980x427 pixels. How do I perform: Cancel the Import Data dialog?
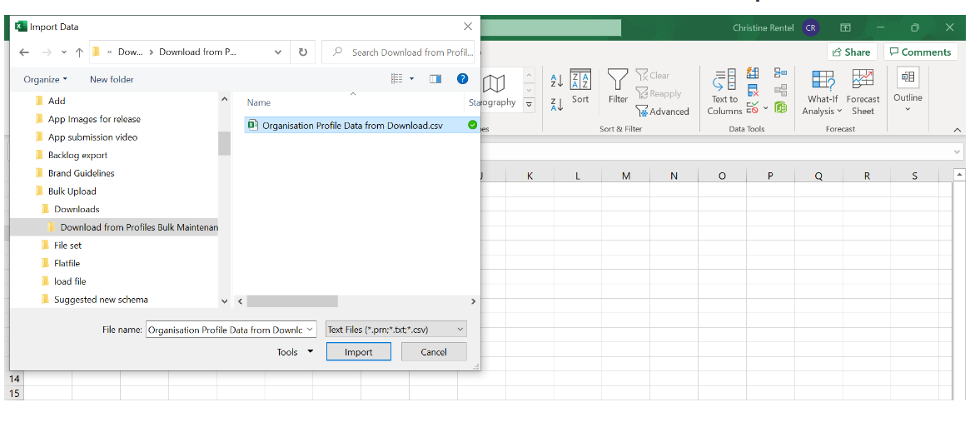[x=434, y=352]
